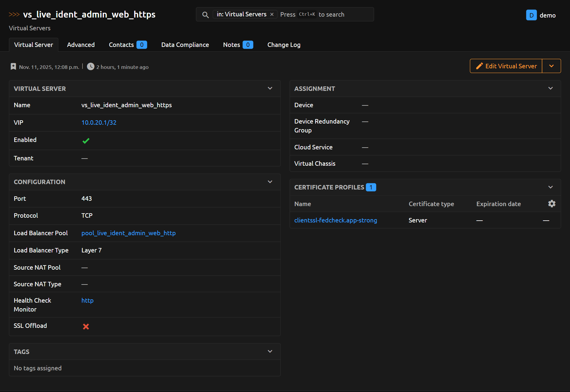Click the blue demo user avatar
The height and width of the screenshot is (392, 570).
[531, 15]
